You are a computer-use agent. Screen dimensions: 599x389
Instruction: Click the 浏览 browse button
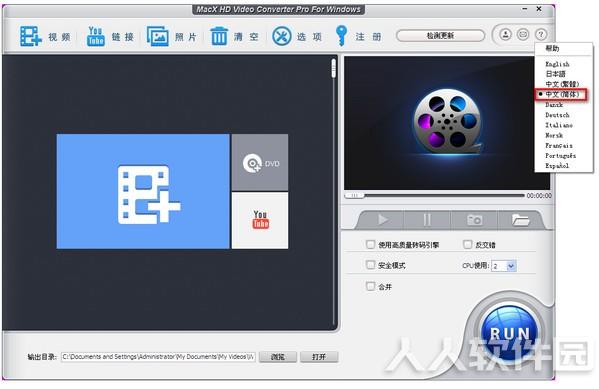(278, 357)
